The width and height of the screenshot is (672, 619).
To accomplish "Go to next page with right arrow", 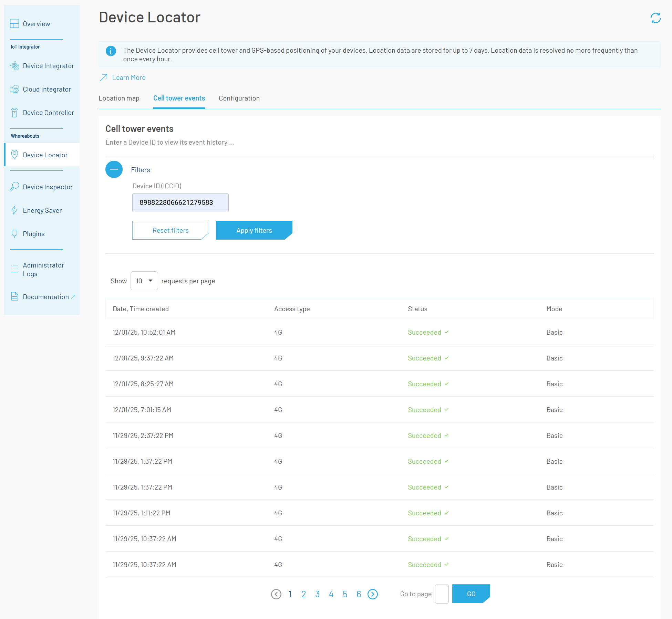I will point(373,594).
